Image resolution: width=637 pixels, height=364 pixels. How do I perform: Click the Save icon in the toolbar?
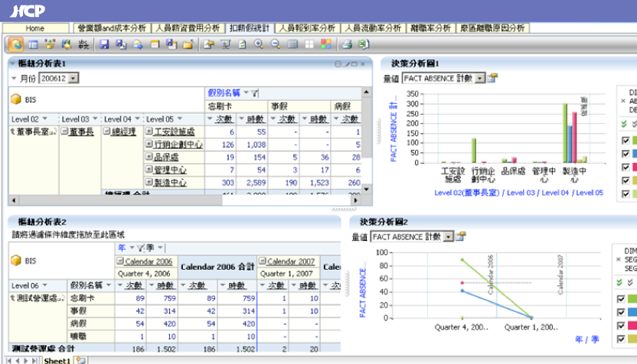click(x=104, y=44)
